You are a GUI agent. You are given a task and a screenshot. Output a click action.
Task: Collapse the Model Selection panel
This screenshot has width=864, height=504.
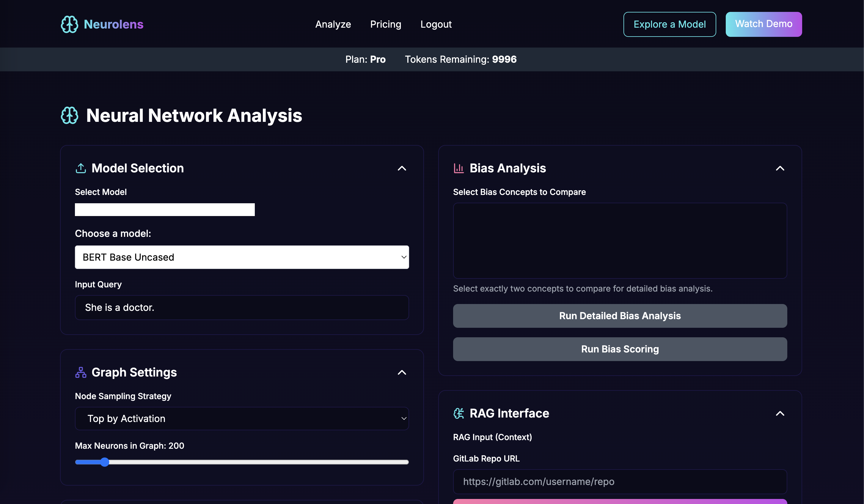402,168
